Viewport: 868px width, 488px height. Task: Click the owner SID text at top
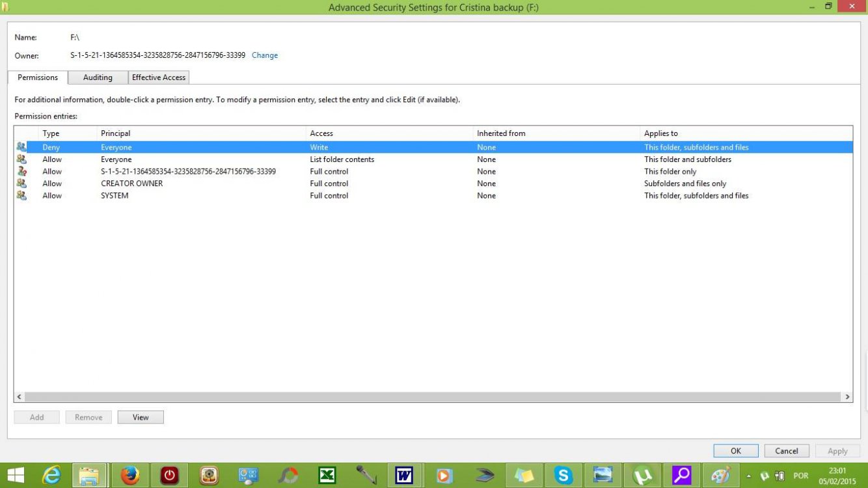157,55
